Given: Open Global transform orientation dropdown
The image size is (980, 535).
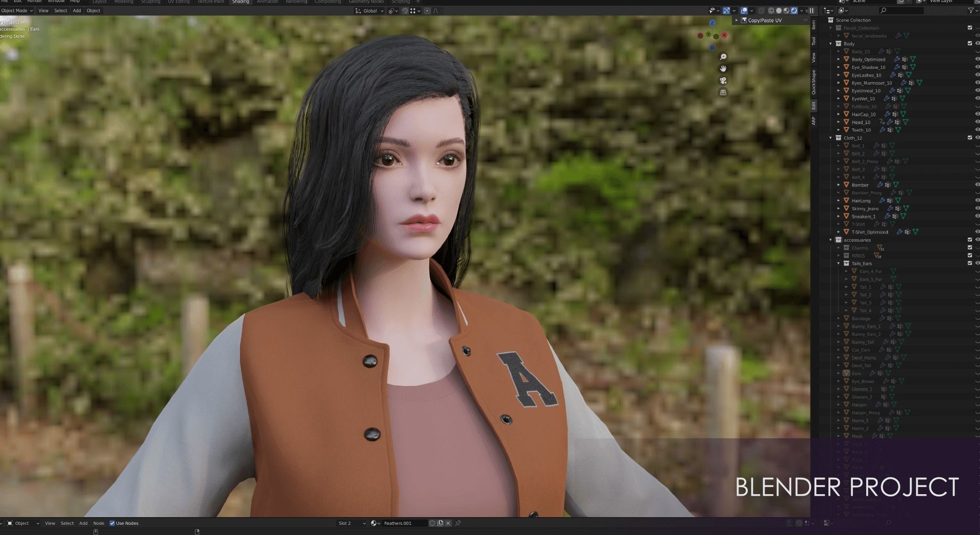Looking at the screenshot, I should 370,11.
